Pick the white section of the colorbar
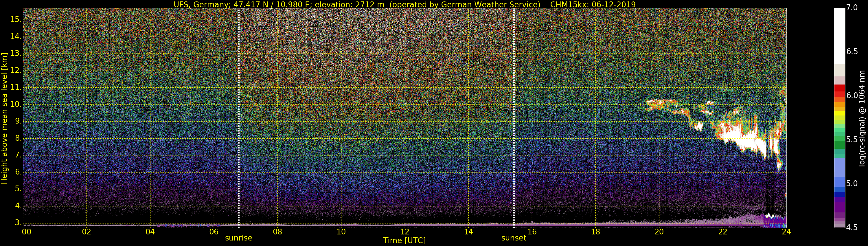The width and height of the screenshot is (868, 246). 839,35
